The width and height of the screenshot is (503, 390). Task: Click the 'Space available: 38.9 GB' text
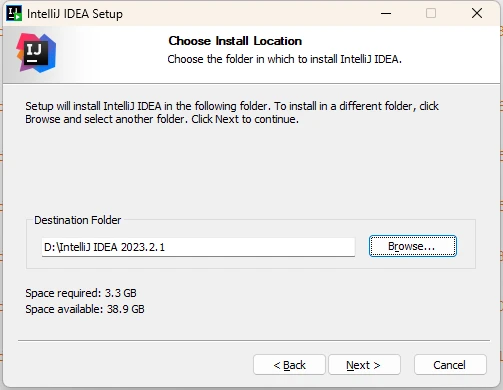[85, 309]
